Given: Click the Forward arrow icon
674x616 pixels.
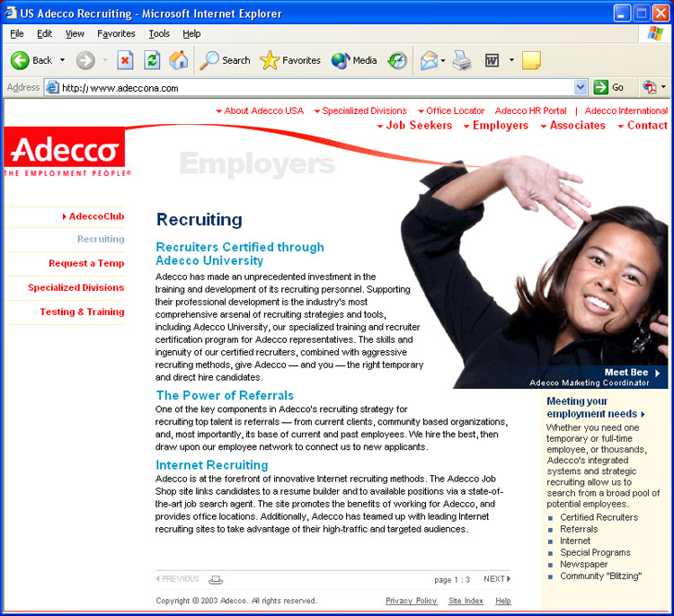Looking at the screenshot, I should 85,60.
